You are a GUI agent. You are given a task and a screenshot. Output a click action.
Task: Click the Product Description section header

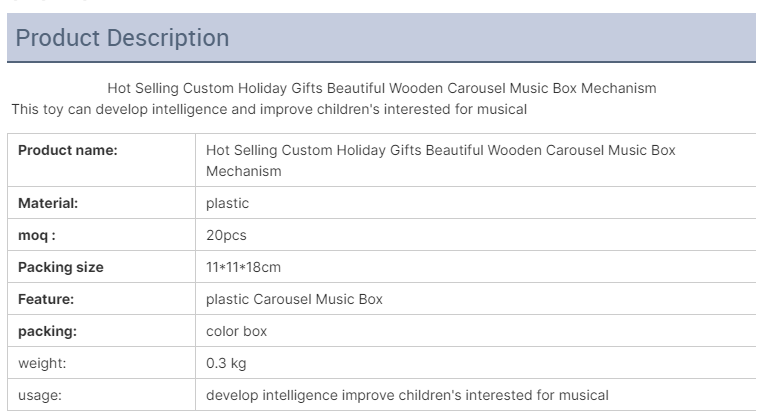[x=381, y=38]
